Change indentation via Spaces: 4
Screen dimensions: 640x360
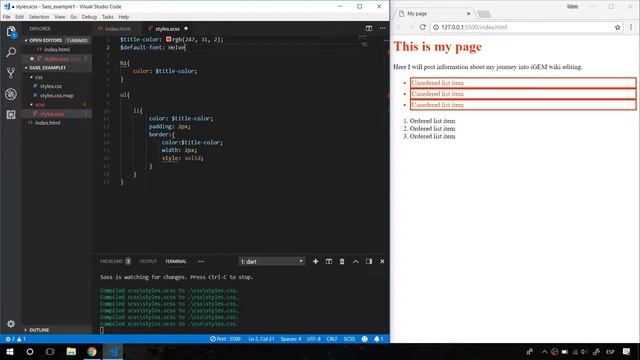tap(291, 339)
